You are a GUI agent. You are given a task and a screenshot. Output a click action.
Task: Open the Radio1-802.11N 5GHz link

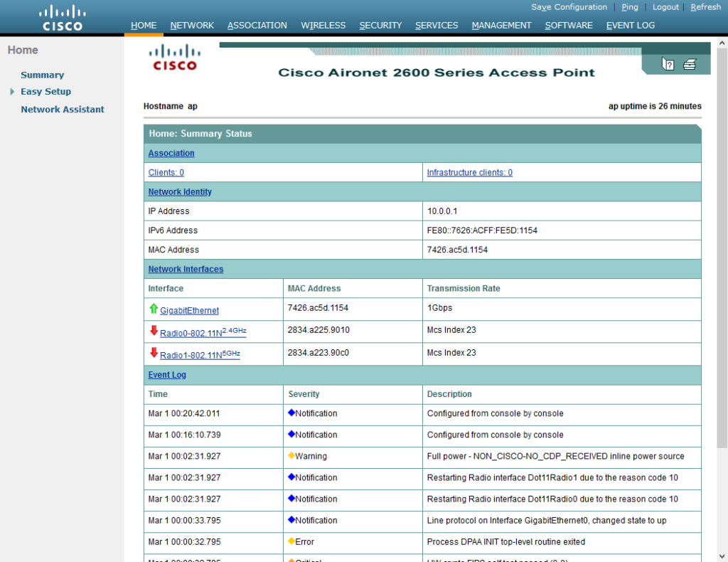coord(200,354)
